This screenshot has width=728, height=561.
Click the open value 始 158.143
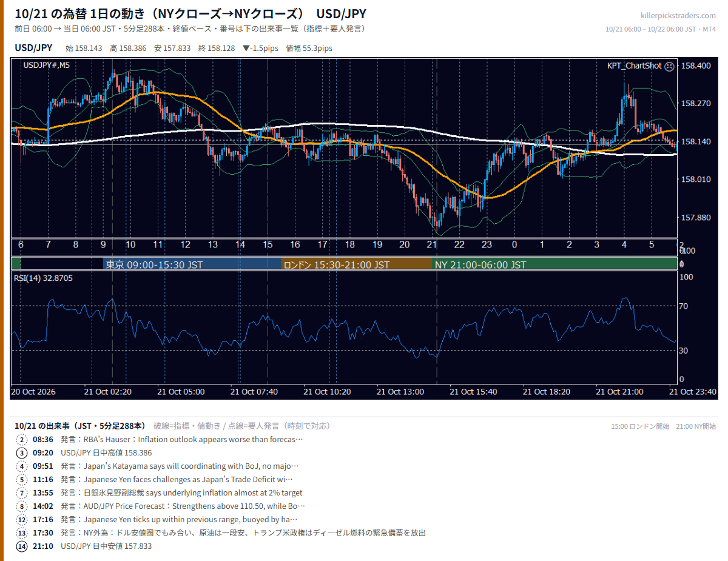coord(84,49)
